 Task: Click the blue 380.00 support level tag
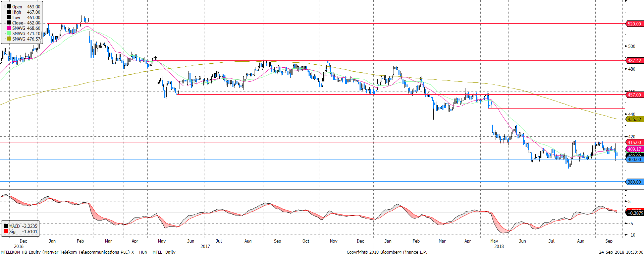634,182
